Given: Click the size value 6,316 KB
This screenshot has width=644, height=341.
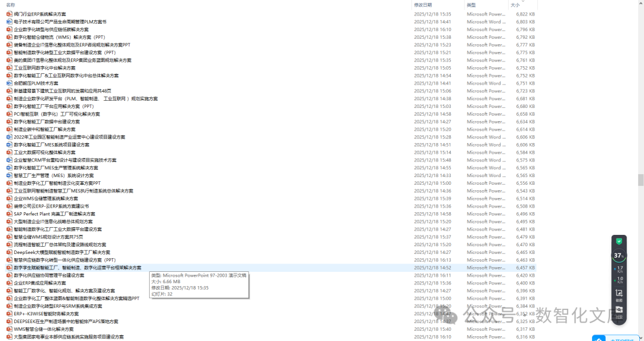Looking at the screenshot, I should 525,337.
